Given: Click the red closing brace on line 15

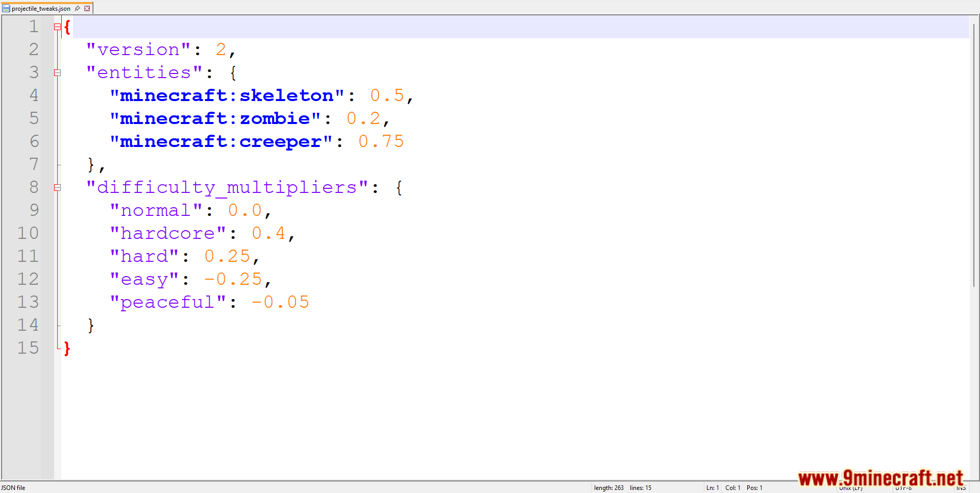Looking at the screenshot, I should (67, 349).
